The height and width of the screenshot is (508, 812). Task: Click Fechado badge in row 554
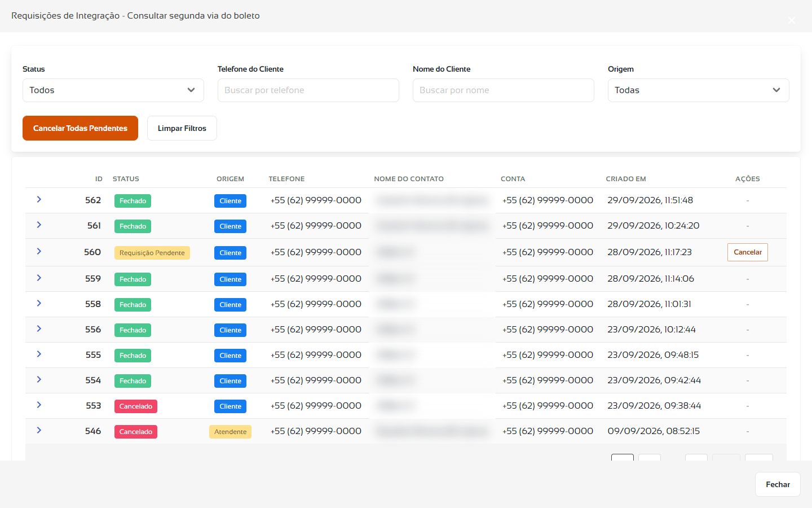133,381
